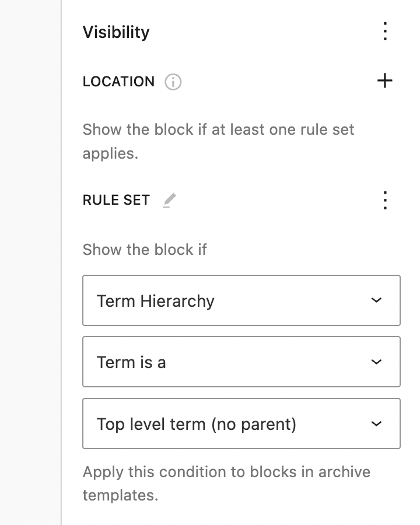Click the LOCATION section label
420x525 pixels.
(118, 82)
